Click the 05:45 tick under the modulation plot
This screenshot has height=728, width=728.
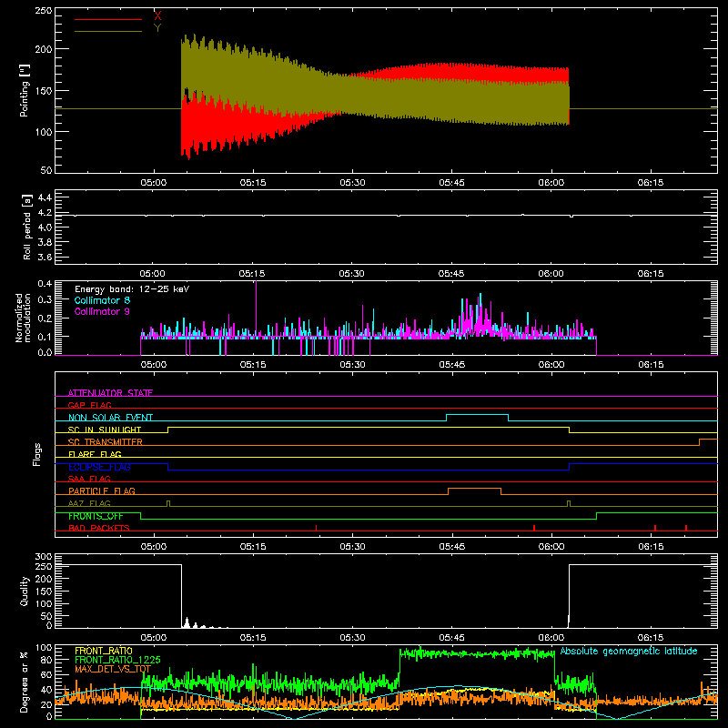click(x=451, y=365)
